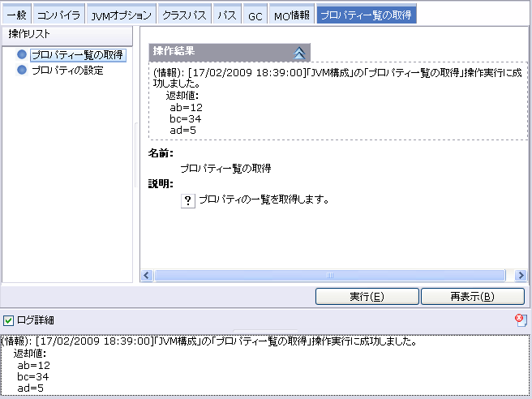
Task: Switch to the GC tab
Action: [x=255, y=15]
